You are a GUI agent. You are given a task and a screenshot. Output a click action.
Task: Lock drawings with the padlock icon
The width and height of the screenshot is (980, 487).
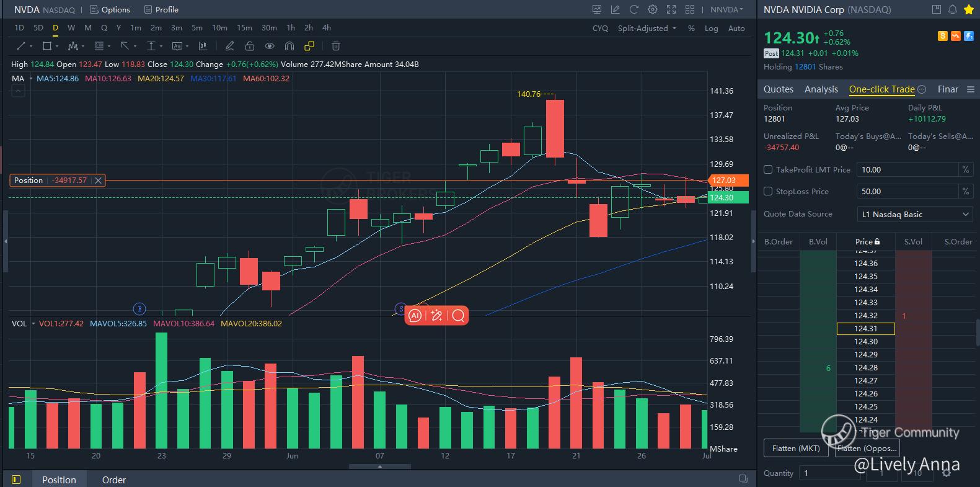point(249,46)
